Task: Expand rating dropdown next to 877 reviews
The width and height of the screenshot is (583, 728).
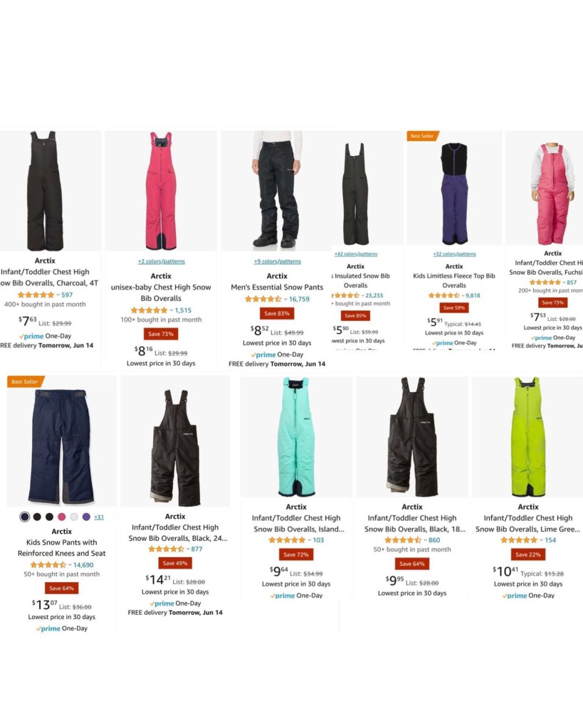Action: [188, 549]
